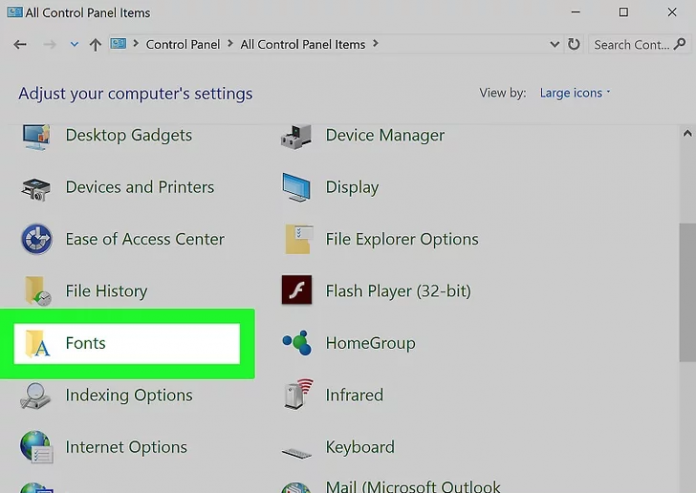This screenshot has height=493, width=696.
Task: Open the Display monitor icon
Action: coord(297,188)
